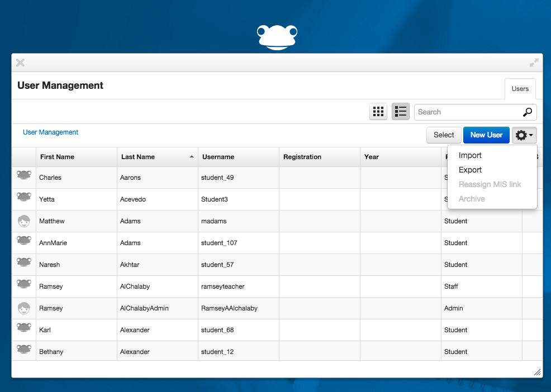
Task: Select the username student_107 cell
Action: [239, 243]
